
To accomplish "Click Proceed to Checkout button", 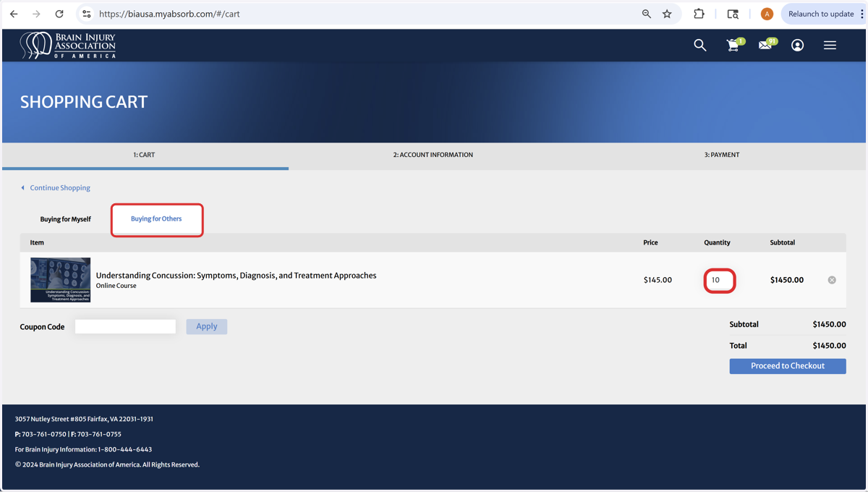I will pyautogui.click(x=788, y=366).
